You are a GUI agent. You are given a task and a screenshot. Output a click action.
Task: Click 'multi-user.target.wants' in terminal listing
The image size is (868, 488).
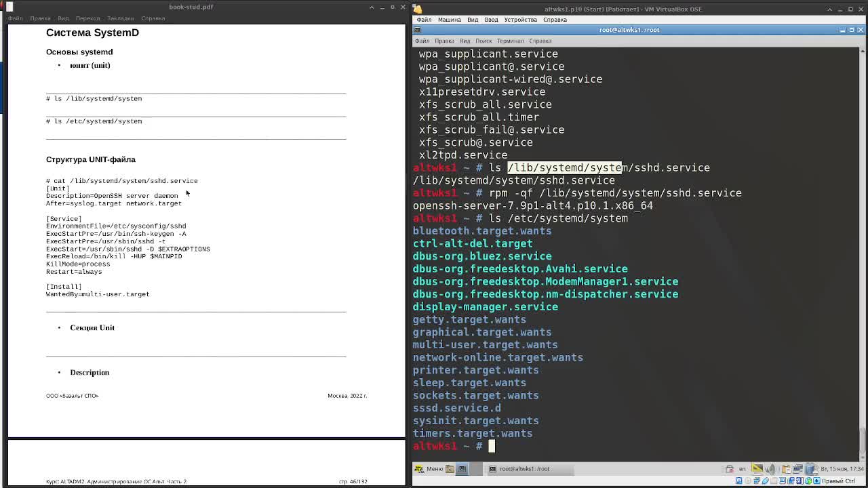click(486, 345)
